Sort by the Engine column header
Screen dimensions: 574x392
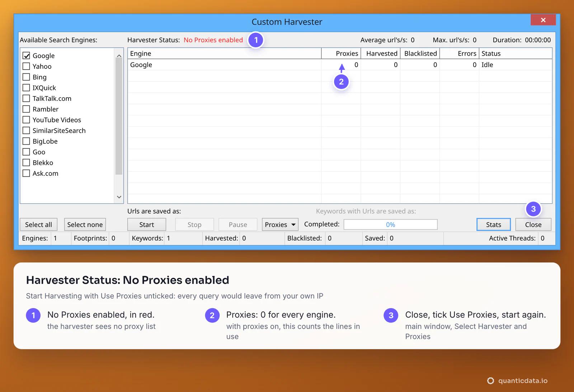click(225, 53)
